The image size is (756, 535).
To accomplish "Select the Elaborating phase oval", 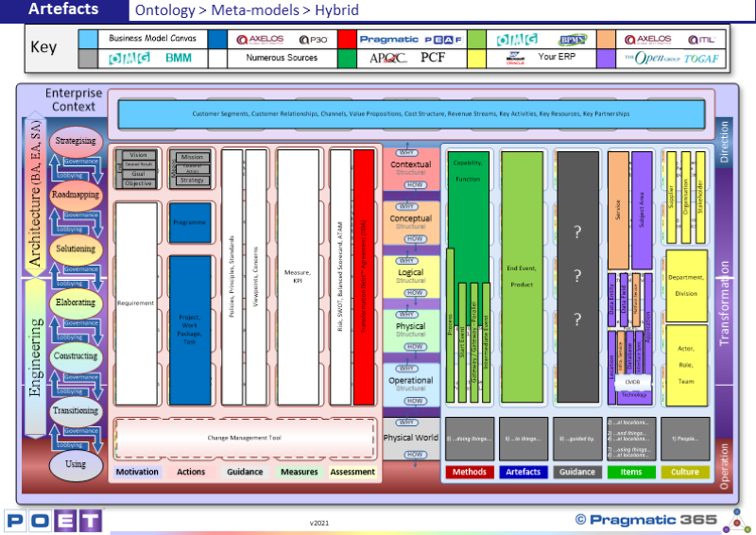I will pos(76,302).
